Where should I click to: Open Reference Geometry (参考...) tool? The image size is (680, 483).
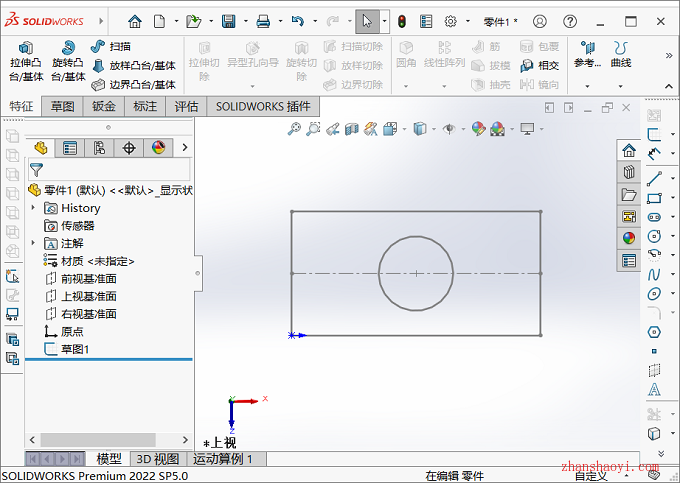pos(587,55)
